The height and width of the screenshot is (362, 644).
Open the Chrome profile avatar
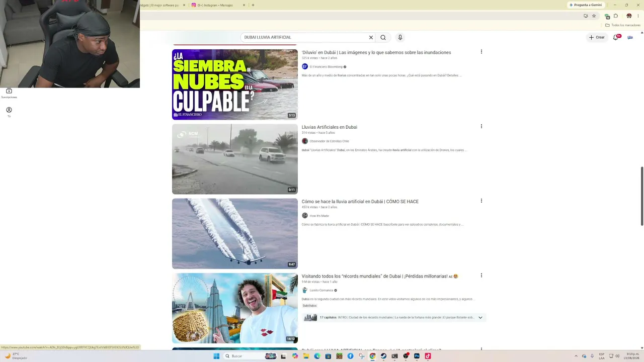click(x=629, y=16)
